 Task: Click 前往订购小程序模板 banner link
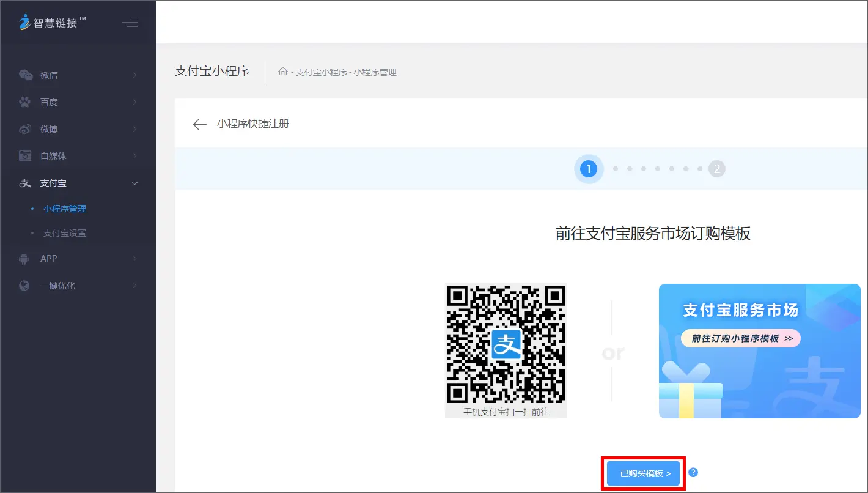tap(741, 338)
